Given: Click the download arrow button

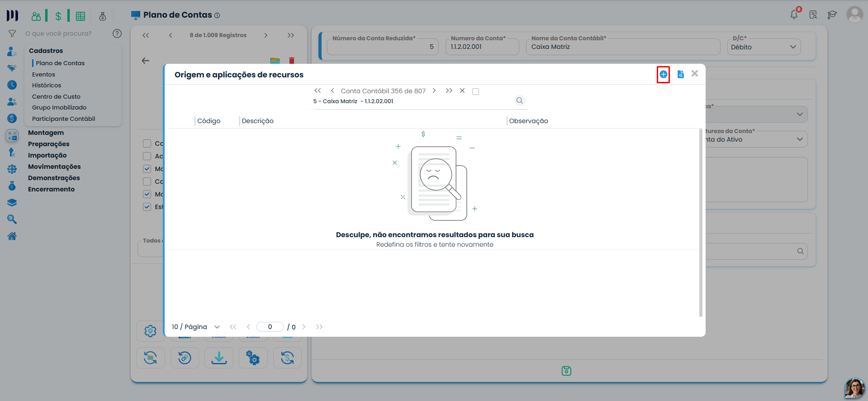Looking at the screenshot, I should [x=219, y=358].
